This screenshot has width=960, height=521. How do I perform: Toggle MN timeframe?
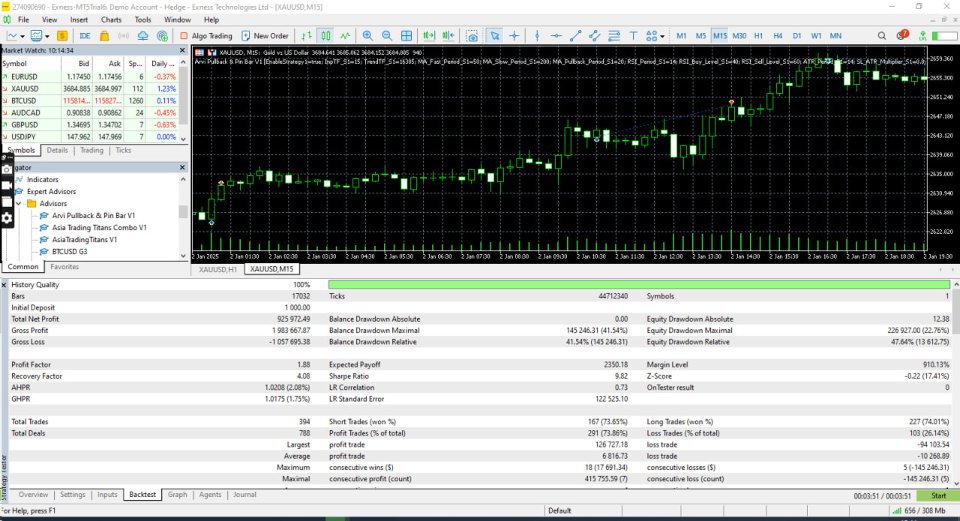tap(835, 36)
